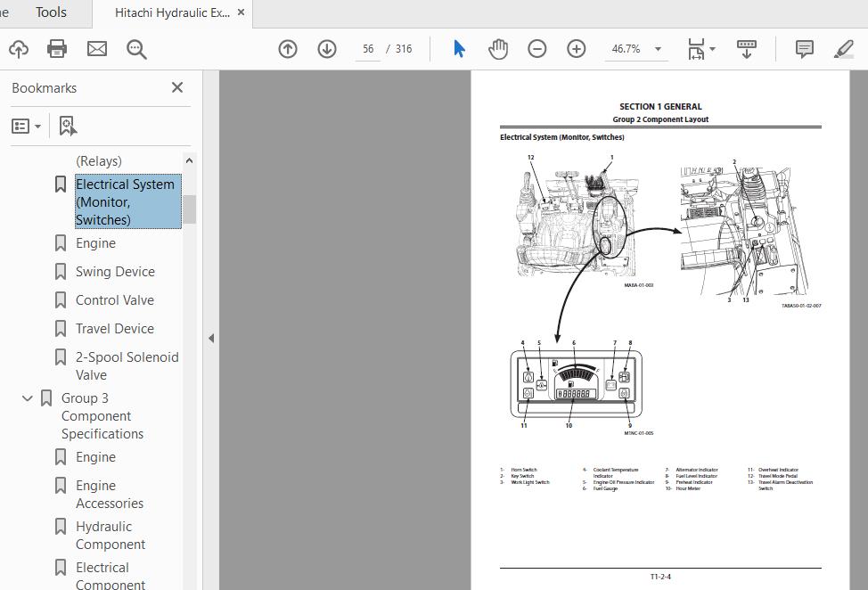Collapse the bookmarks pane with the side arrow

tap(211, 338)
